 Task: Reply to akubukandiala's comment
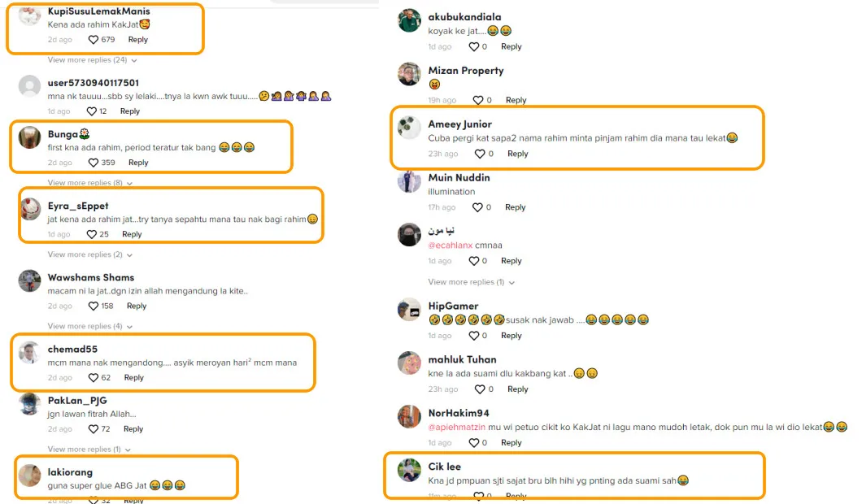[511, 47]
